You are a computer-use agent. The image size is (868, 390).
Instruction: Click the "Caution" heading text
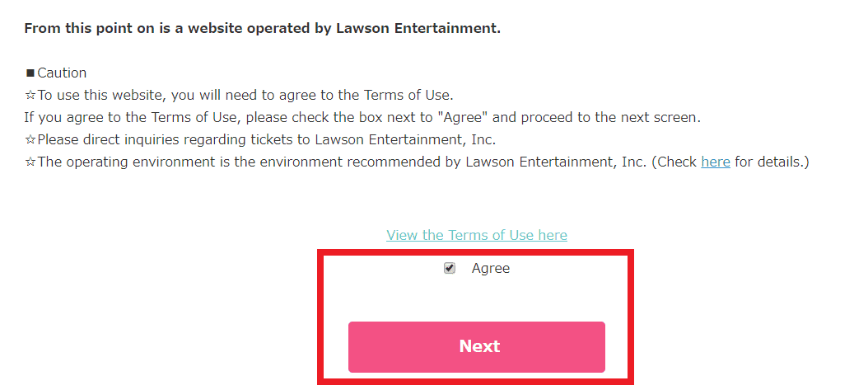[x=62, y=73]
